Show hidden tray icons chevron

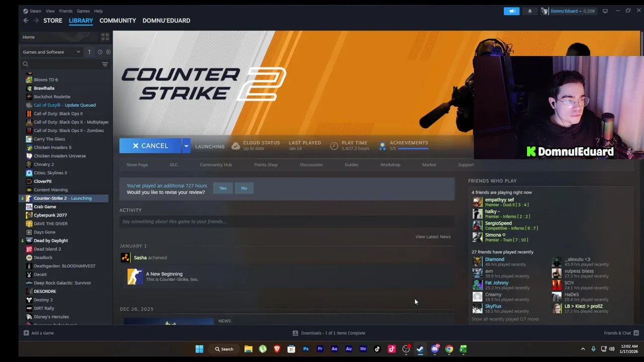coord(583,349)
